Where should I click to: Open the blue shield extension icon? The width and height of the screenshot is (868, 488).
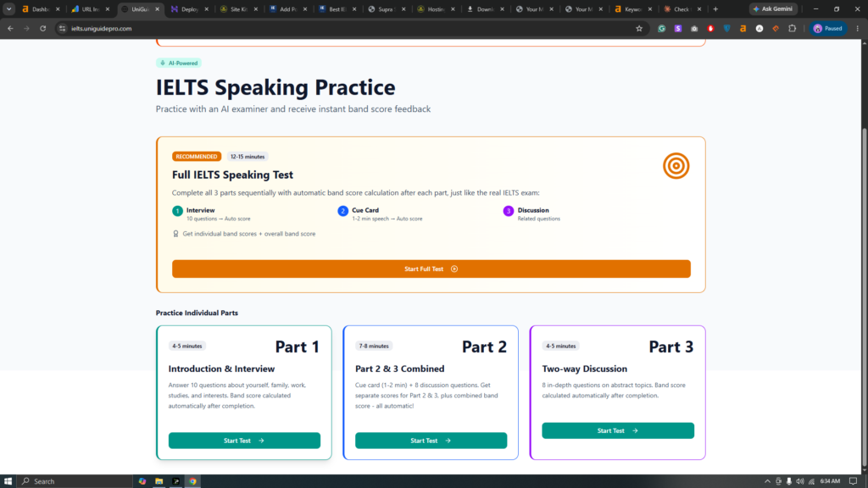coord(726,28)
